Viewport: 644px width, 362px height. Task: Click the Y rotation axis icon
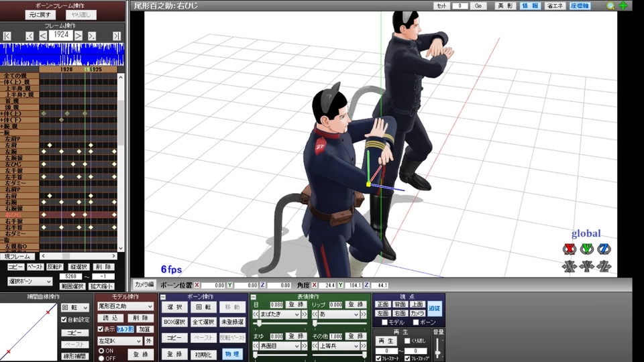click(x=586, y=249)
